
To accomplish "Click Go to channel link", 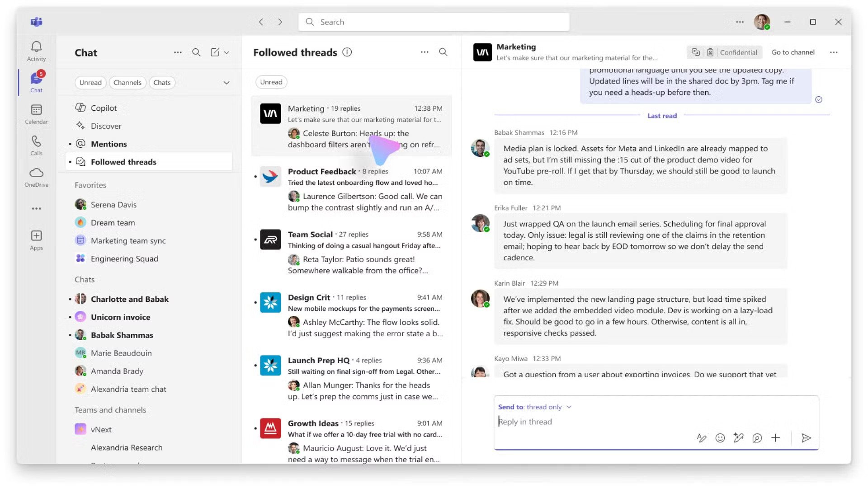I will pyautogui.click(x=793, y=52).
